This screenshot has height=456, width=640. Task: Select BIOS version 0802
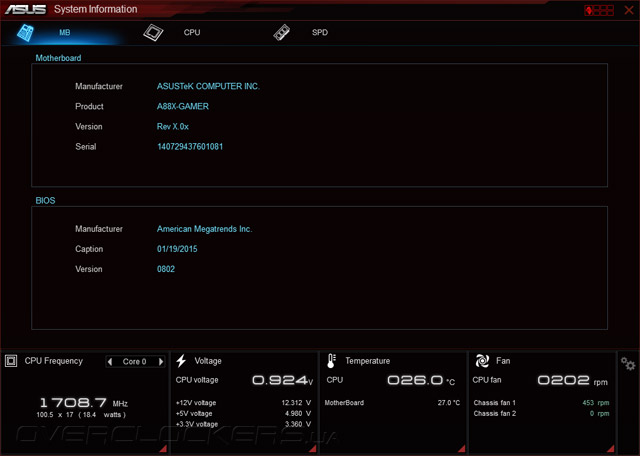(x=166, y=269)
